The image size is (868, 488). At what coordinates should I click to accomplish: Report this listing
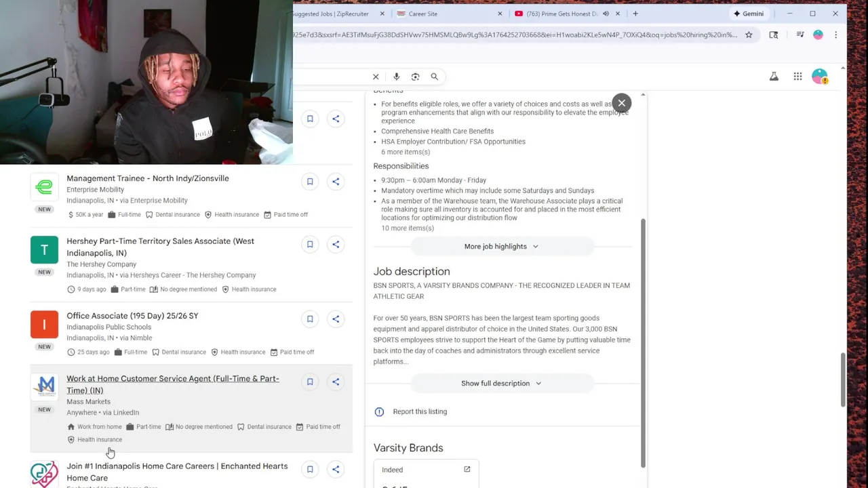pos(411,411)
